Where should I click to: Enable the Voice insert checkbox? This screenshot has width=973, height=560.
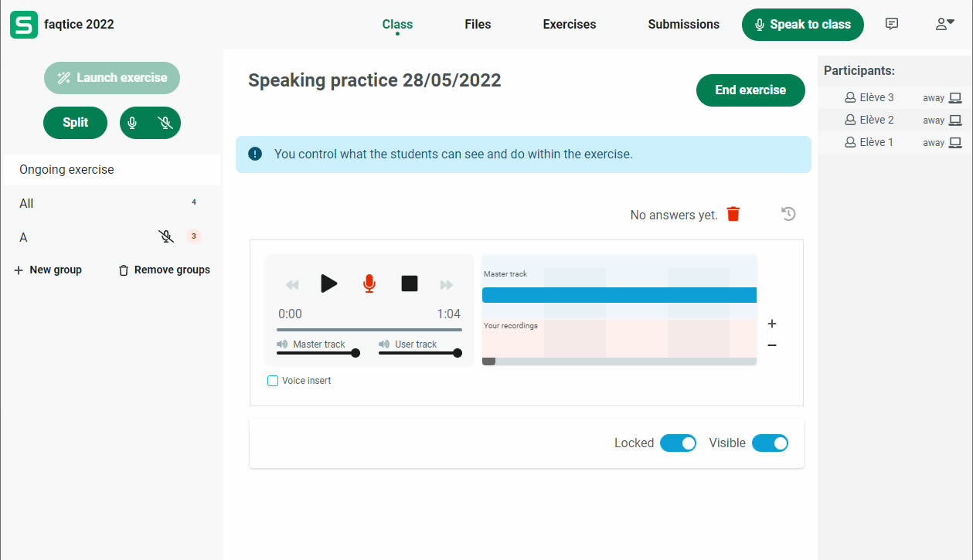(x=273, y=381)
